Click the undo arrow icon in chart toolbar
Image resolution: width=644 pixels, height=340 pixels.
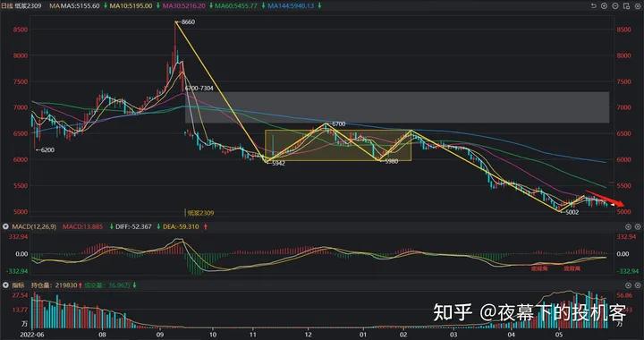[x=594, y=5]
